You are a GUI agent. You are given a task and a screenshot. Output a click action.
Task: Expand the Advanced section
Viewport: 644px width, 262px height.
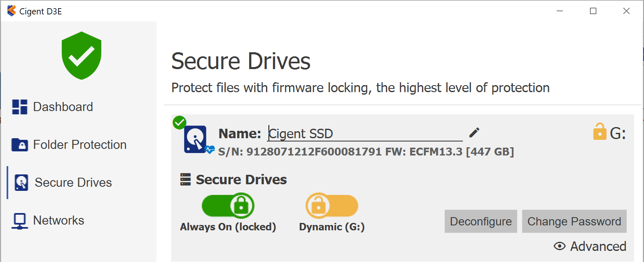598,246
